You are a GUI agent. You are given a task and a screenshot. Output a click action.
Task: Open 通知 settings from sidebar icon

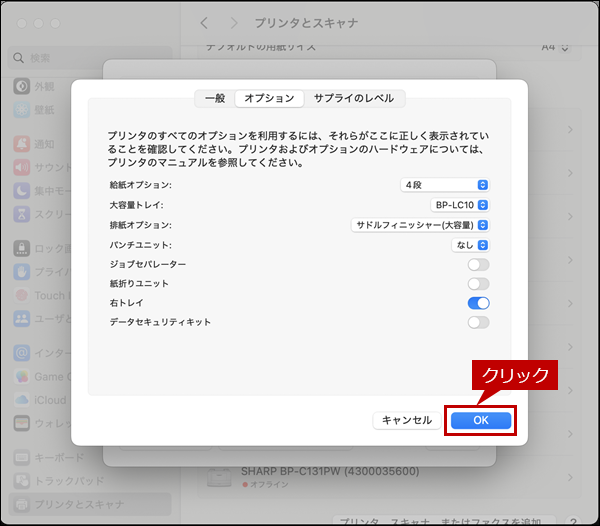click(21, 143)
